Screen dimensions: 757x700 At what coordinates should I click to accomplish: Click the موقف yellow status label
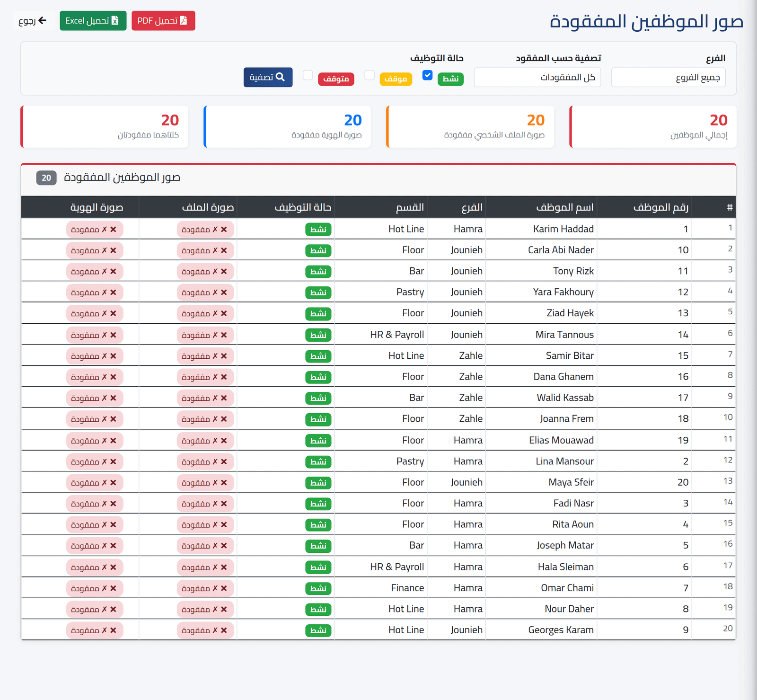(396, 79)
